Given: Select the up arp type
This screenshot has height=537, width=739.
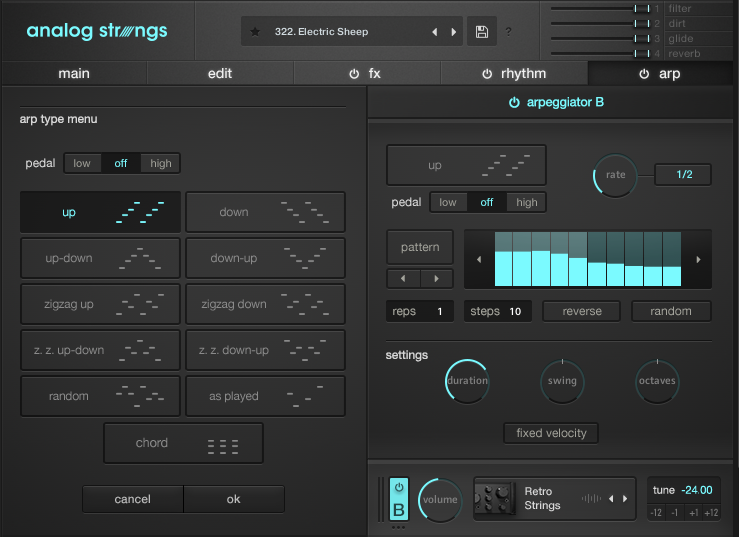Looking at the screenshot, I should [x=100, y=212].
